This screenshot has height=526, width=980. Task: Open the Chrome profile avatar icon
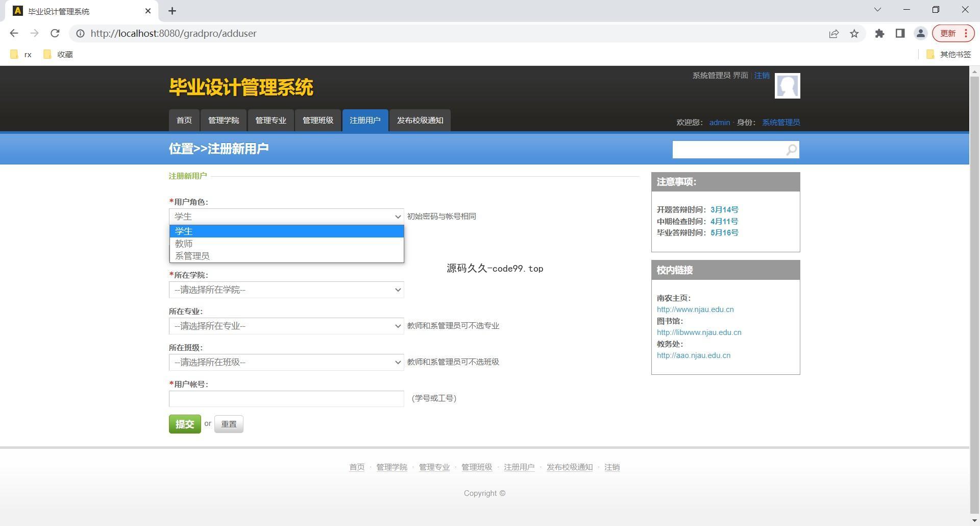[x=920, y=33]
